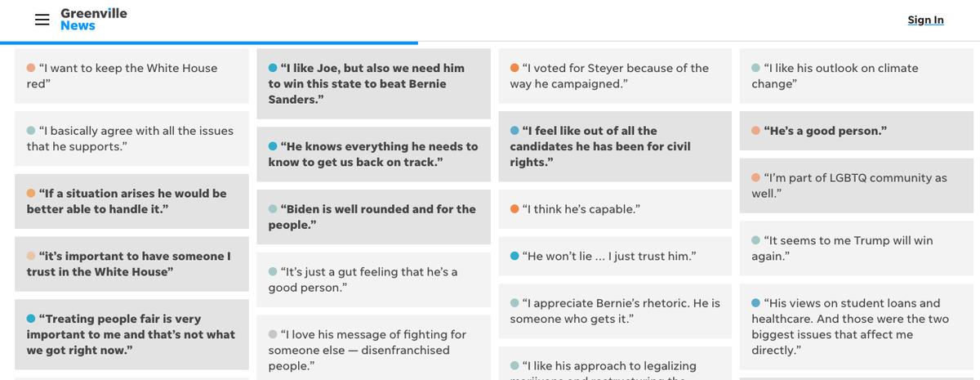
Task: Click blue dot beside "He won't lie" quote
Action: coord(514,256)
